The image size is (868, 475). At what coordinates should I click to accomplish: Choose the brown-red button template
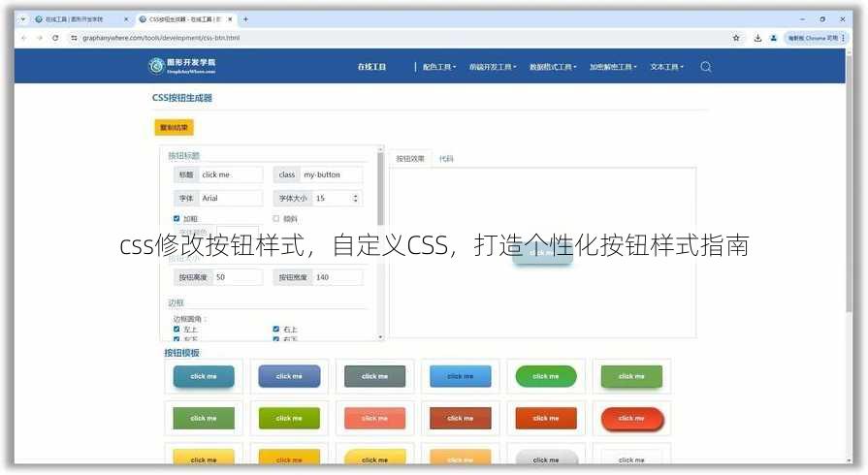point(460,419)
